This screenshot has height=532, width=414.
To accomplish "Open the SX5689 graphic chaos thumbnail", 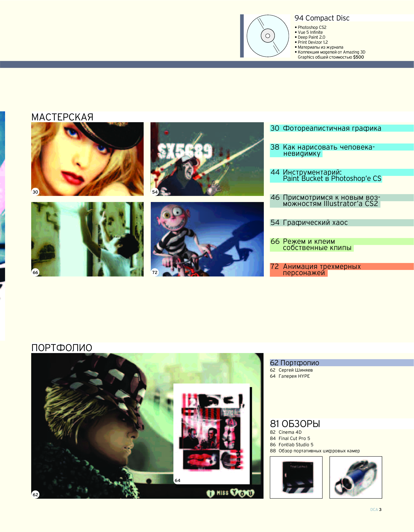I will pos(207,159).
